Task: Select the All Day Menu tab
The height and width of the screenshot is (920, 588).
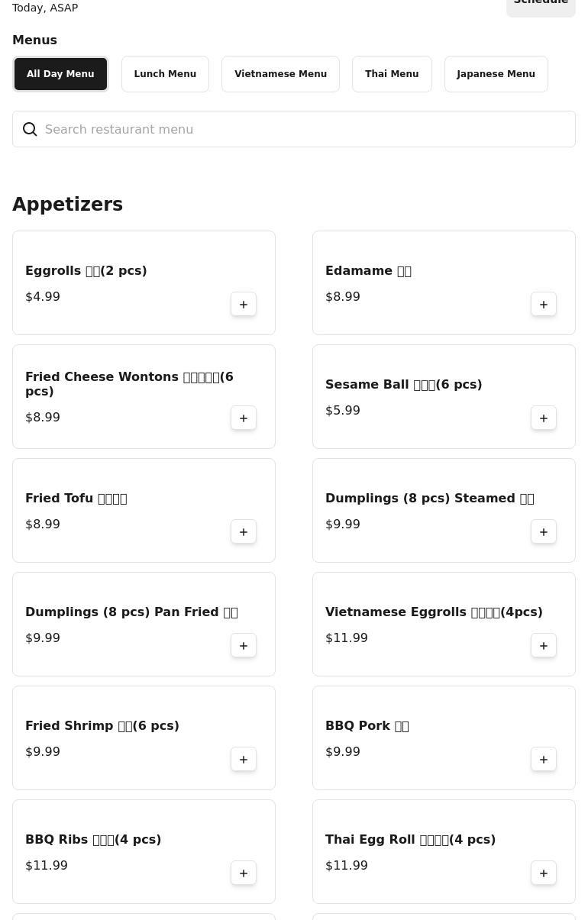Action: [60, 74]
